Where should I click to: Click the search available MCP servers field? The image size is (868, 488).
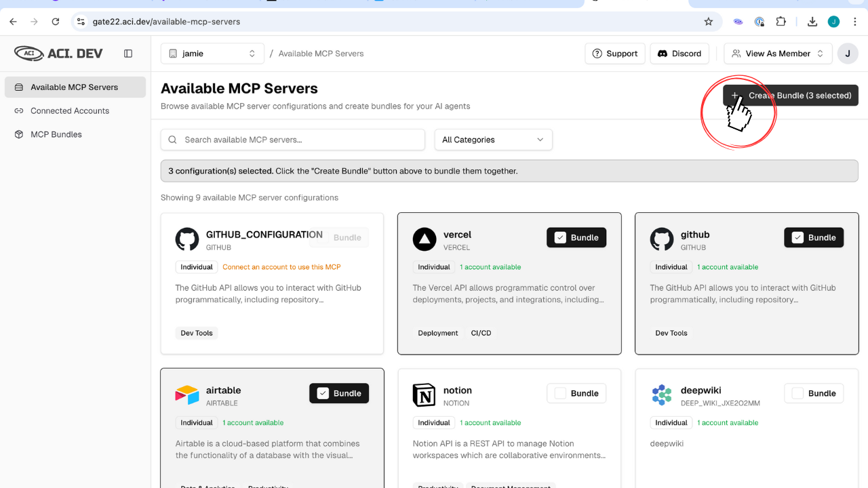pos(293,140)
